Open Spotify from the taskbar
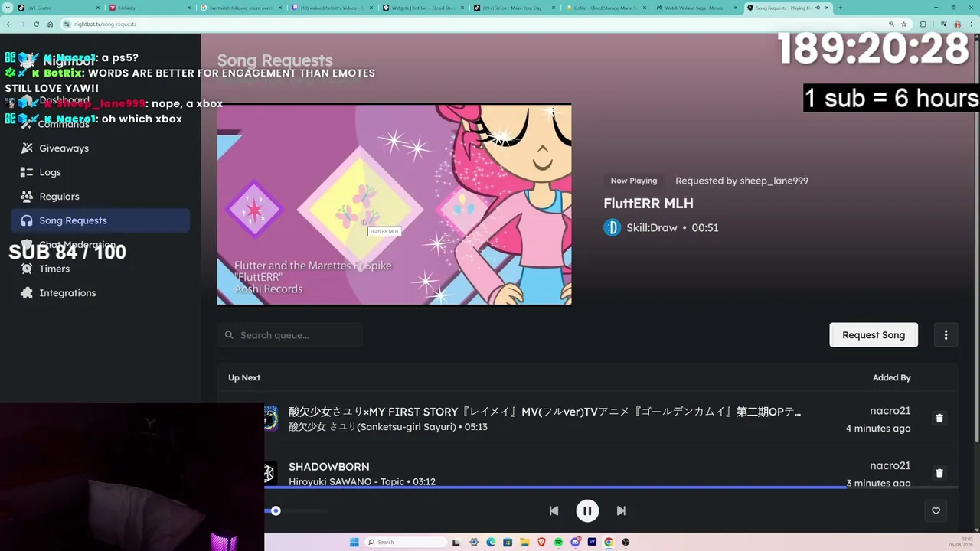The height and width of the screenshot is (551, 980). click(x=558, y=542)
